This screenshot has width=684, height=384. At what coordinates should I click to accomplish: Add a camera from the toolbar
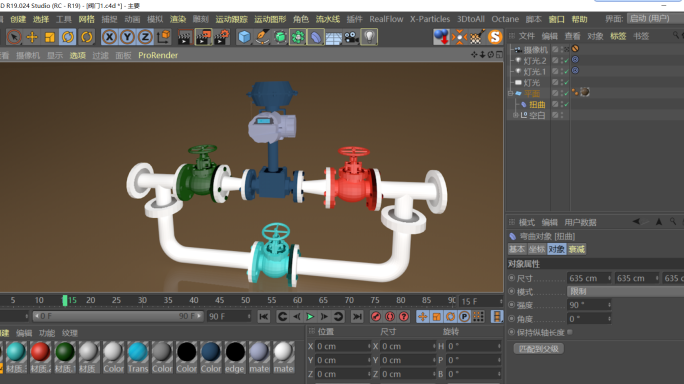click(x=351, y=37)
